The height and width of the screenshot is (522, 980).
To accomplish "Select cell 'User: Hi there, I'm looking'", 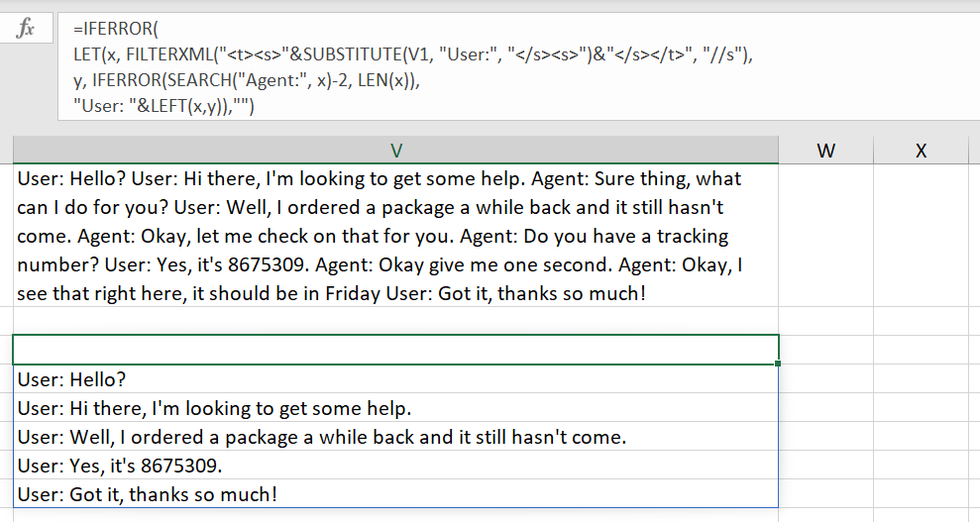I will click(x=395, y=408).
